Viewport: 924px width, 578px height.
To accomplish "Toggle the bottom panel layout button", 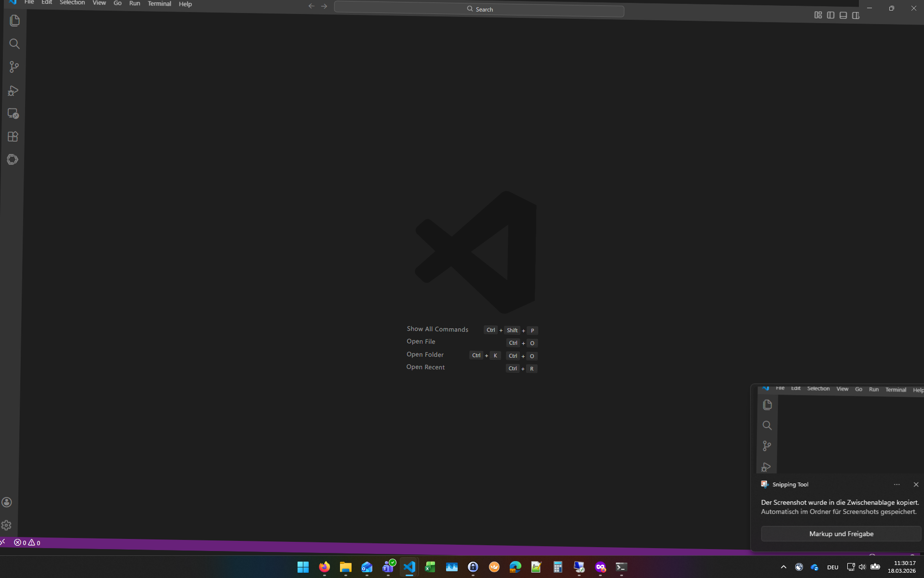I will coord(843,15).
